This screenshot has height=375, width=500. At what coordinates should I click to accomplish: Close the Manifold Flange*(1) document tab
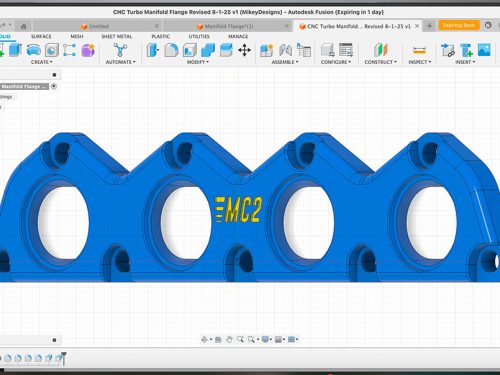pyautogui.click(x=287, y=26)
